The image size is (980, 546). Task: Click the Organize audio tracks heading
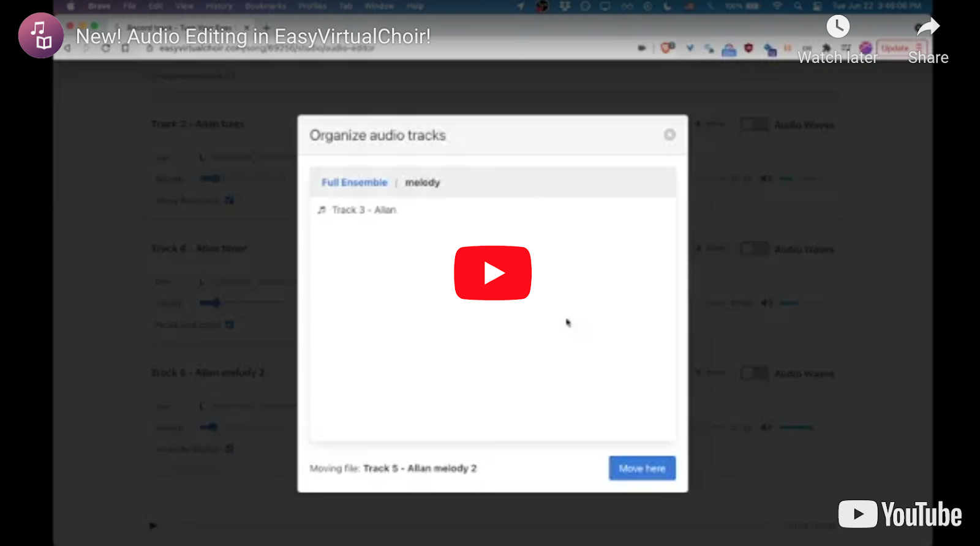tap(377, 135)
